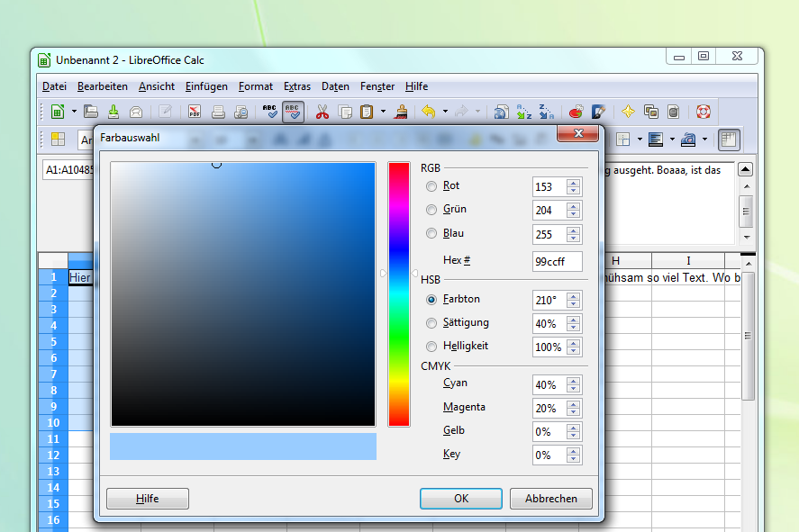Open the Navigator star icon
The width and height of the screenshot is (799, 532).
[x=628, y=112]
